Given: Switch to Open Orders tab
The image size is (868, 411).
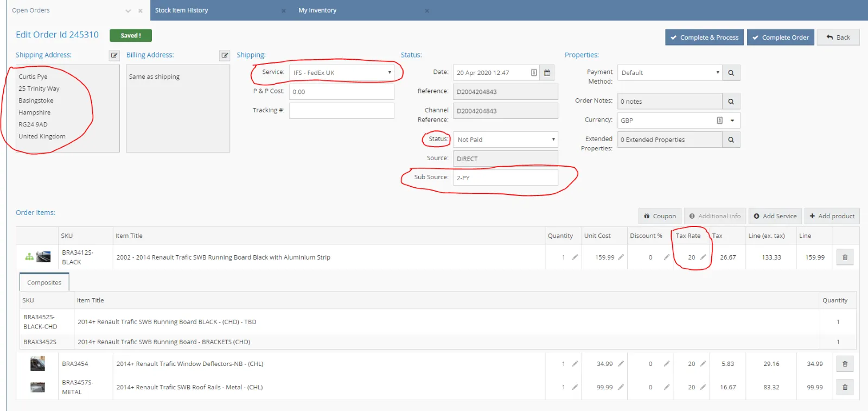Looking at the screenshot, I should (31, 10).
